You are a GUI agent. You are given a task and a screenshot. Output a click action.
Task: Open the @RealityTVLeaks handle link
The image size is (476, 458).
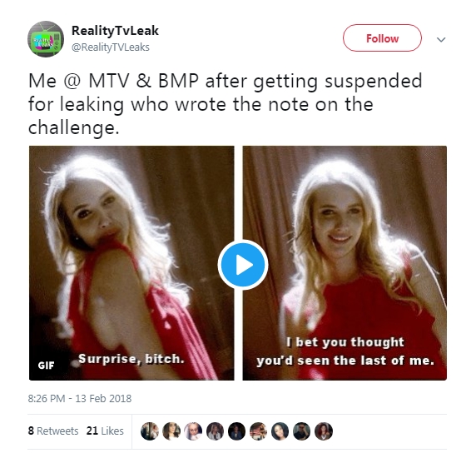click(111, 47)
